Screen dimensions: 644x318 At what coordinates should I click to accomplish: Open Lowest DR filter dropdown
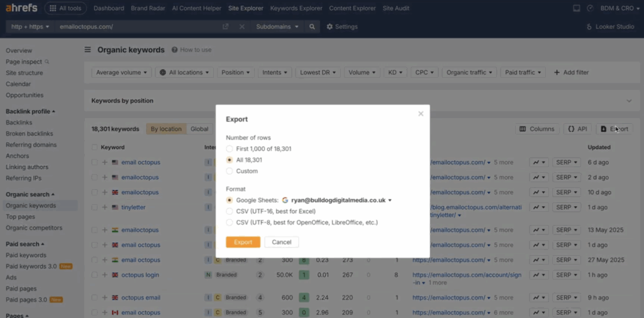318,72
